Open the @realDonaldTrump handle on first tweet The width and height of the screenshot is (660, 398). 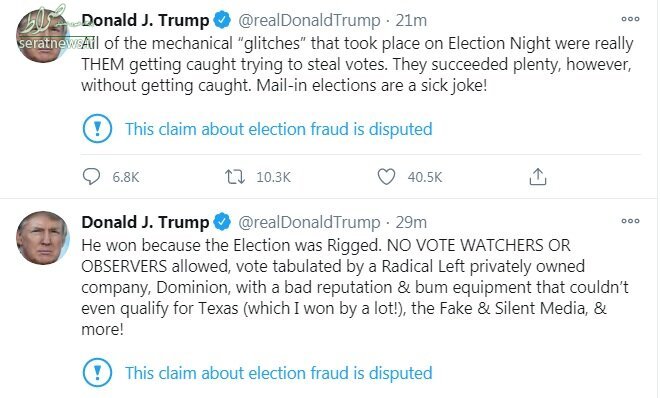click(x=309, y=20)
